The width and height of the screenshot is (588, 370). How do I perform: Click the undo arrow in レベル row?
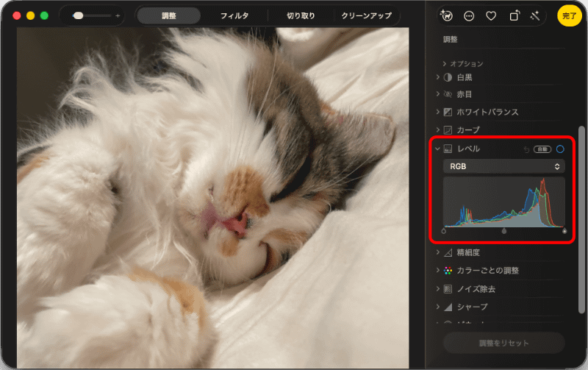[x=526, y=149]
